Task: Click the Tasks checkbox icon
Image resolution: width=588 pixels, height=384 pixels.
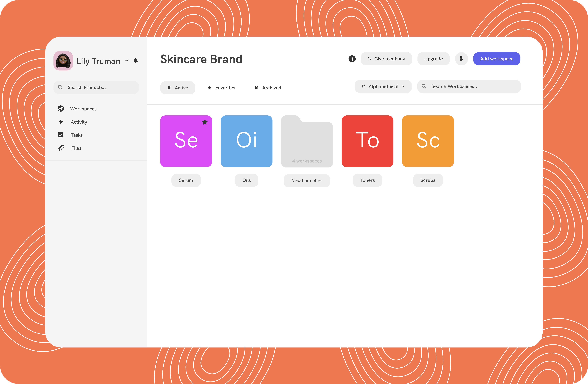Action: pyautogui.click(x=61, y=135)
